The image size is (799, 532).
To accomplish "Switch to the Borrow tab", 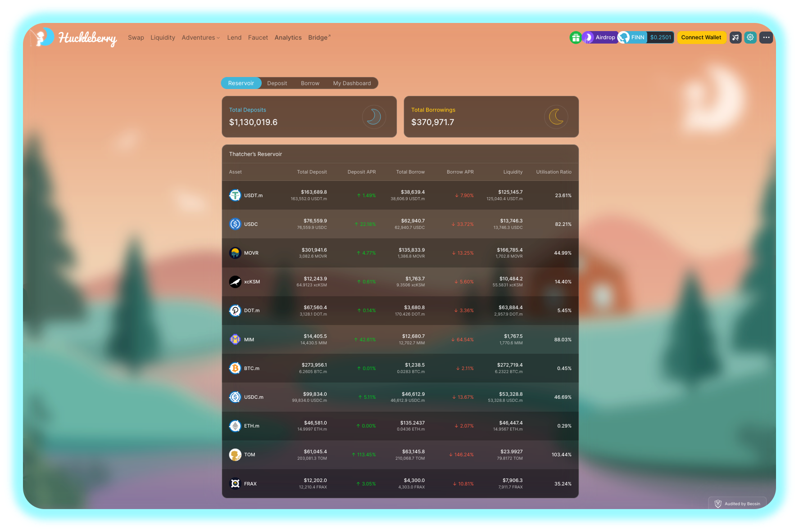I will [x=310, y=83].
